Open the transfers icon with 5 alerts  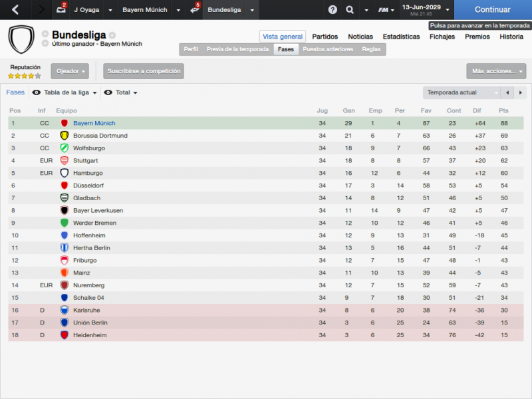pyautogui.click(x=195, y=9)
